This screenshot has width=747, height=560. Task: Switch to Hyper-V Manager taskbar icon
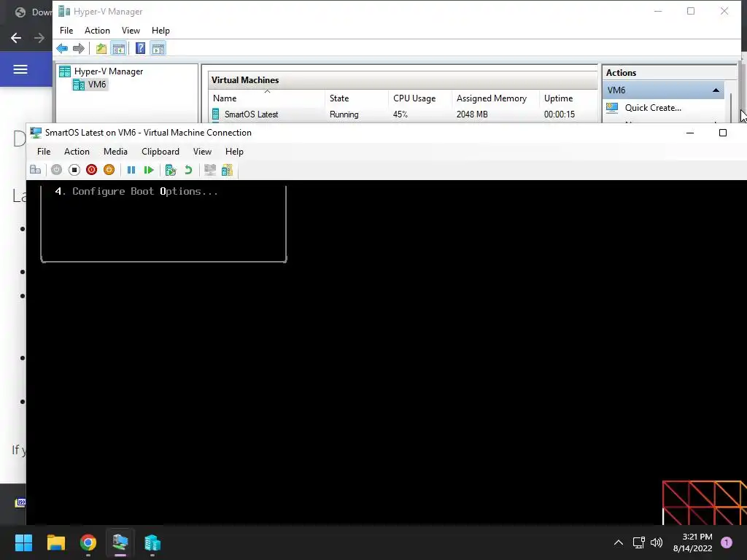[x=152, y=542]
